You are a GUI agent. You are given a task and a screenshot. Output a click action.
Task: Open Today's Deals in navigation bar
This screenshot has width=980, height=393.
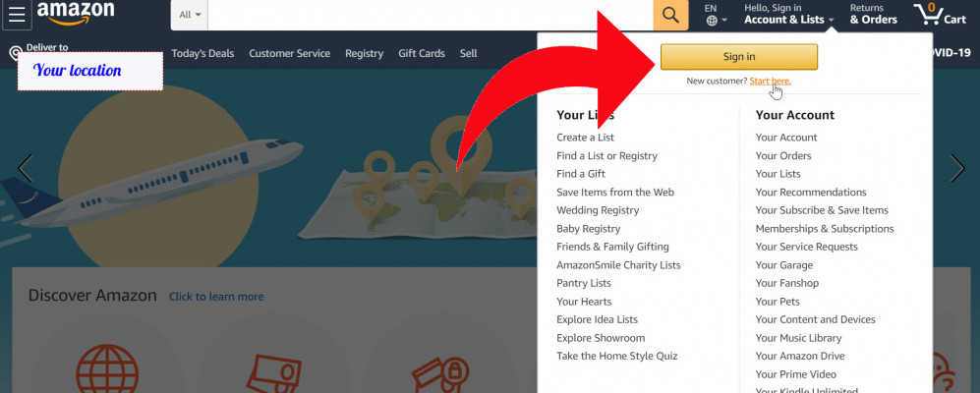(202, 54)
